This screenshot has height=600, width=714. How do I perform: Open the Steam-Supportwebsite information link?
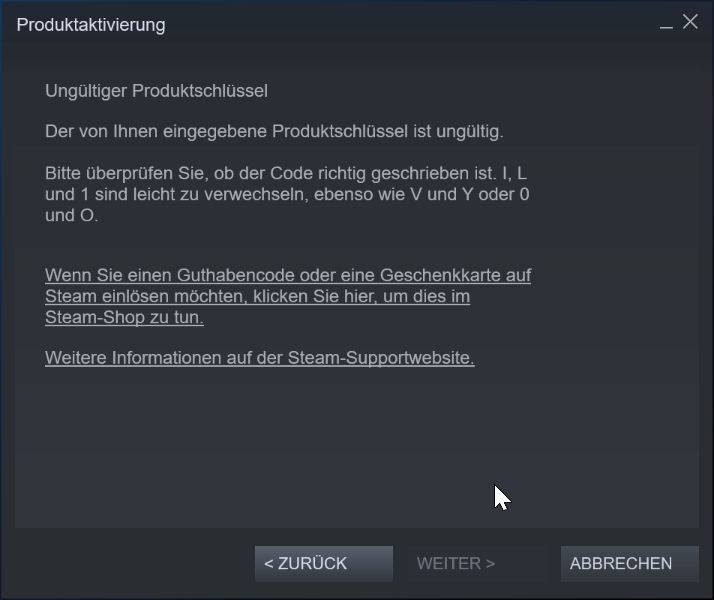260,358
